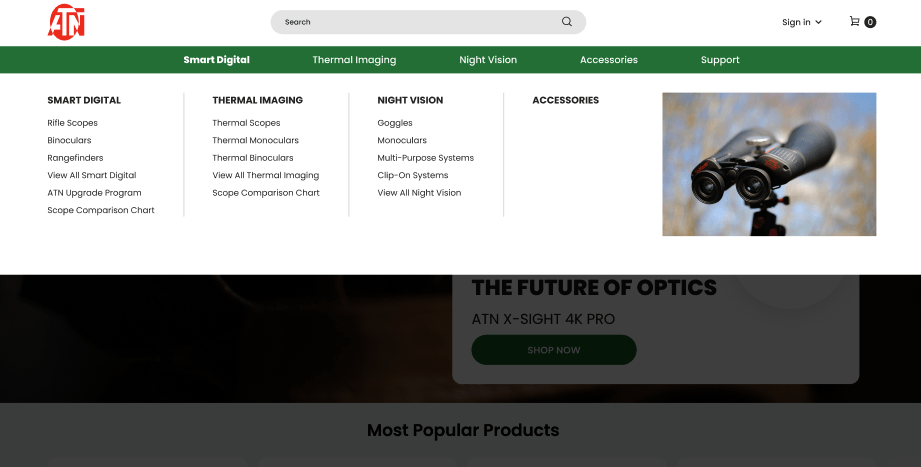921x467 pixels.
Task: Select Multi-Purpose Systems
Action: coord(425,158)
